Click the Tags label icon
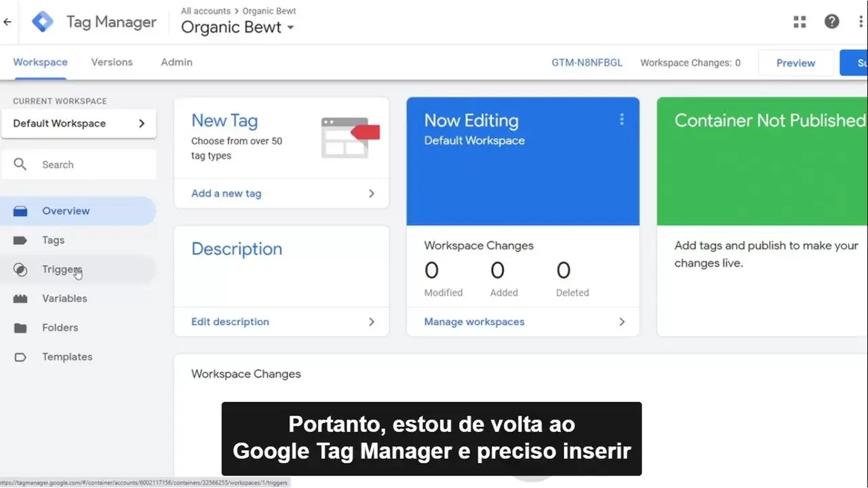 pyautogui.click(x=20, y=240)
